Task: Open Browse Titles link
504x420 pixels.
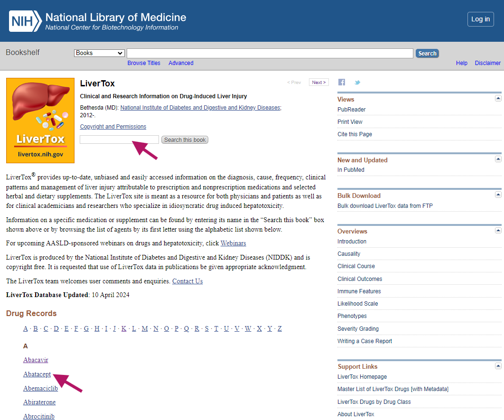Action: tap(144, 63)
